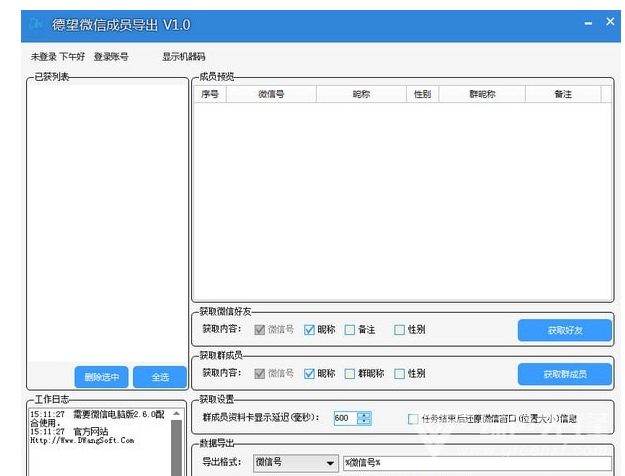Minimize the window using the title bar button
The height and width of the screenshot is (476, 625).
coord(585,23)
